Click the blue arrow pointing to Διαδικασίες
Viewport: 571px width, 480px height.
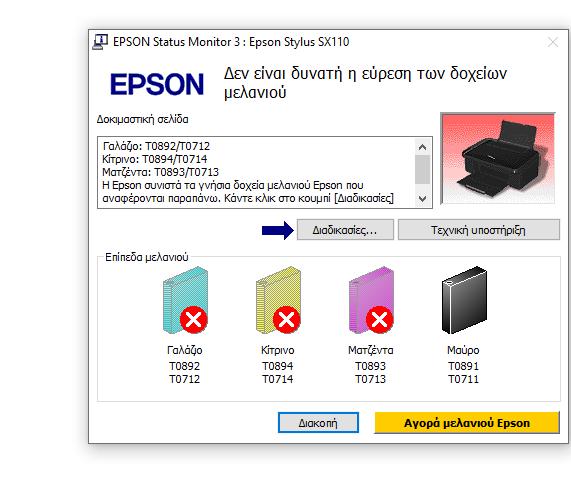tap(277, 230)
